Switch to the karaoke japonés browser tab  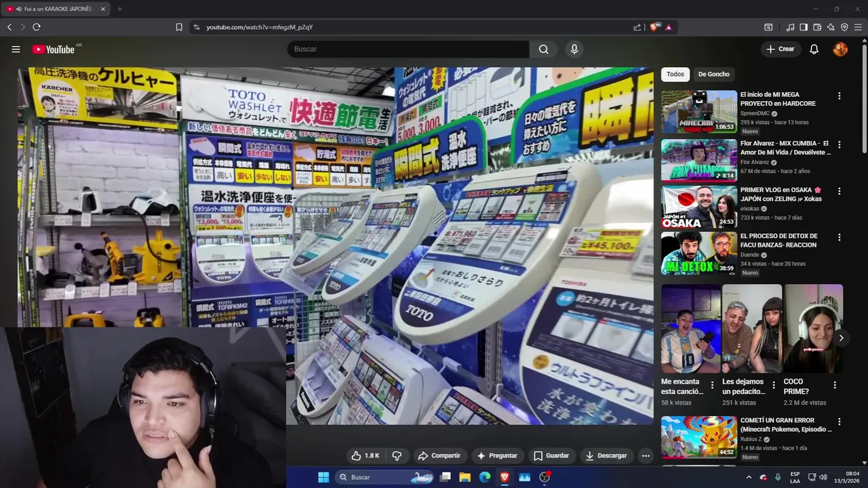point(57,9)
